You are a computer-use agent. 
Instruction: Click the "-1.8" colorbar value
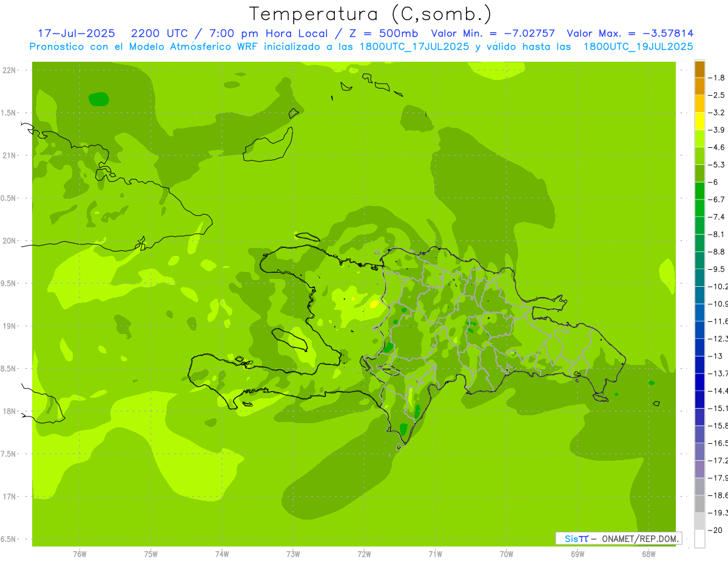click(x=716, y=78)
